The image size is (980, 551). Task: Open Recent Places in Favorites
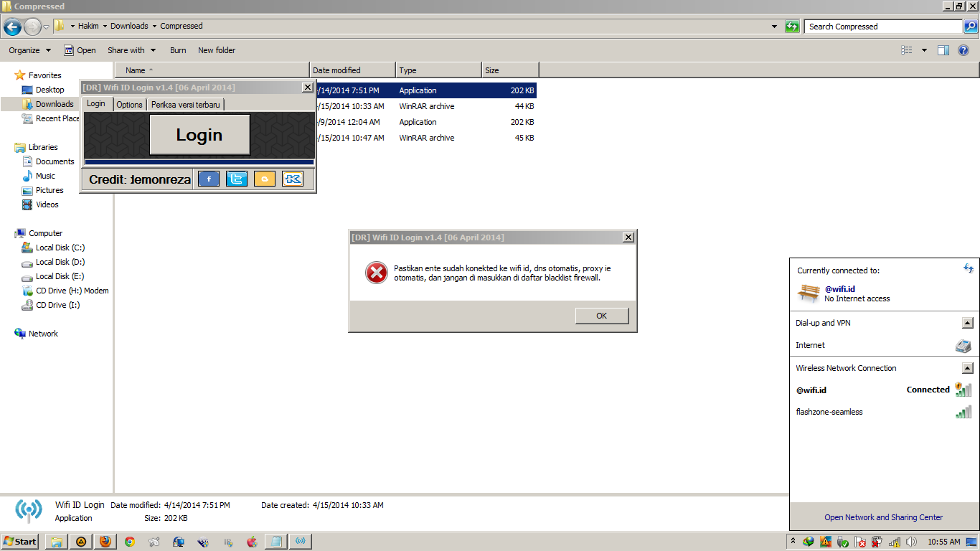click(51, 118)
